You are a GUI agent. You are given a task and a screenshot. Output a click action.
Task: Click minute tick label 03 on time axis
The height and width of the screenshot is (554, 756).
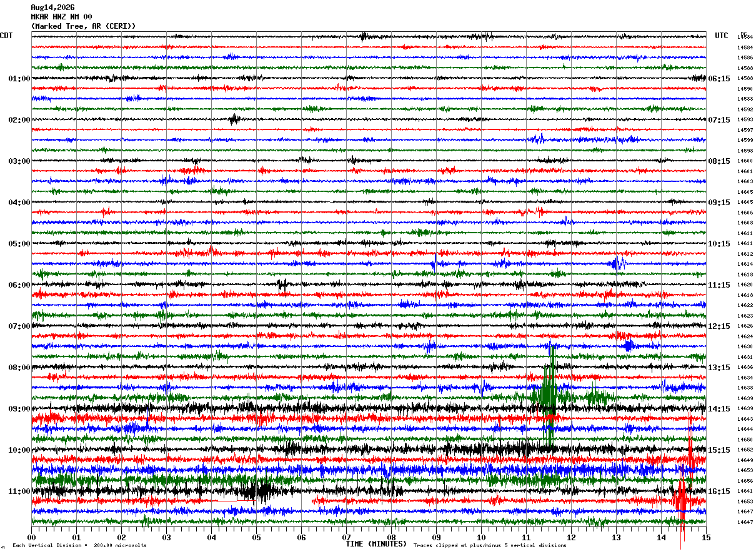point(166,538)
